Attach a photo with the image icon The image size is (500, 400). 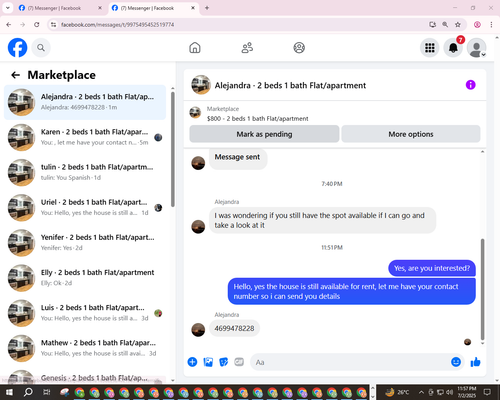208,362
